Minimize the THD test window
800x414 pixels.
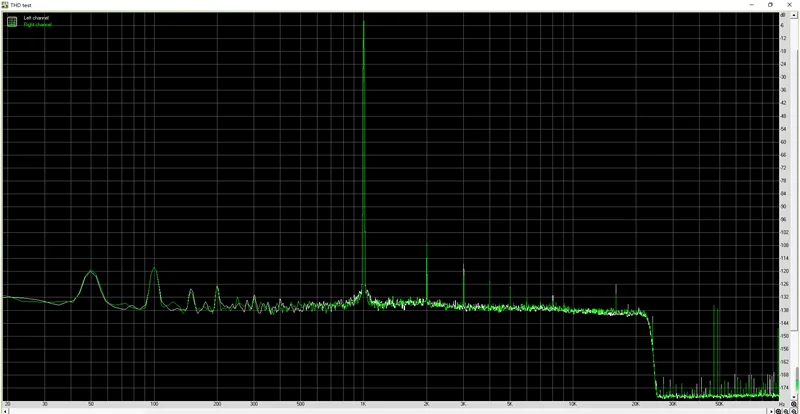click(x=748, y=4)
